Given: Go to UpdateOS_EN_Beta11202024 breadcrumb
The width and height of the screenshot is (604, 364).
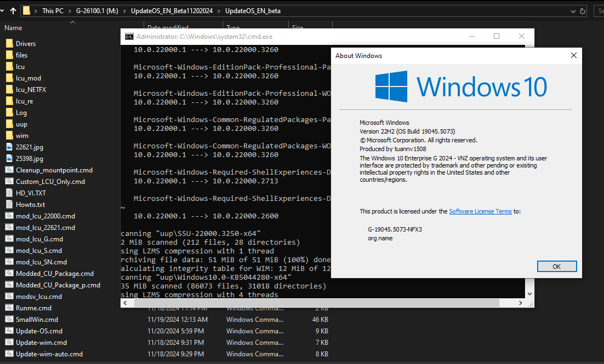Looking at the screenshot, I should click(172, 11).
